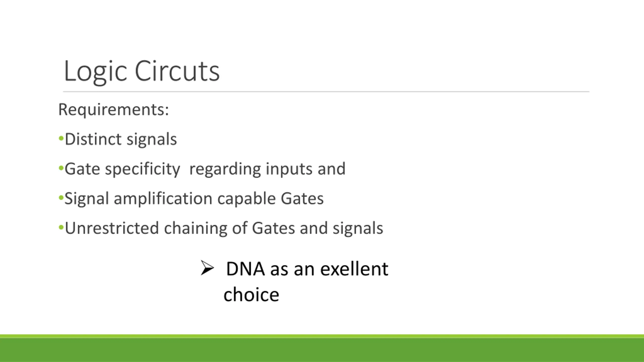644x362 pixels.
Task: Click the light green stripe above footer
Action: pos(322,336)
